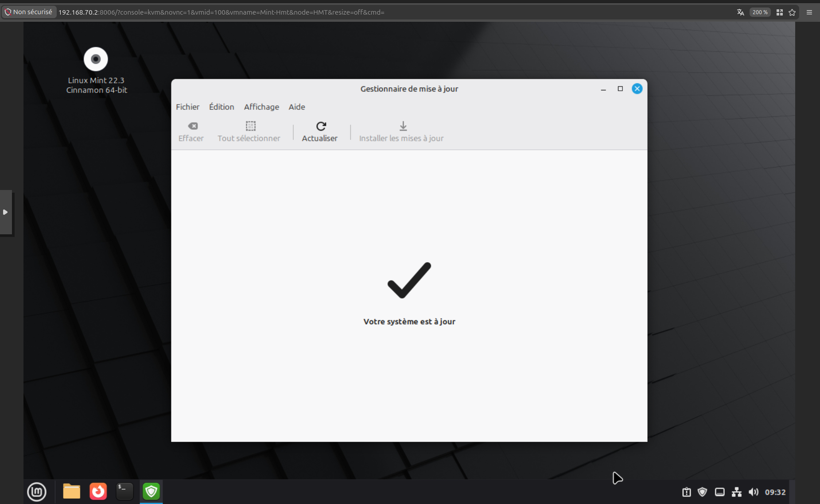This screenshot has height=504, width=820.
Task: Click the Non sécurisé site security badge
Action: click(29, 12)
